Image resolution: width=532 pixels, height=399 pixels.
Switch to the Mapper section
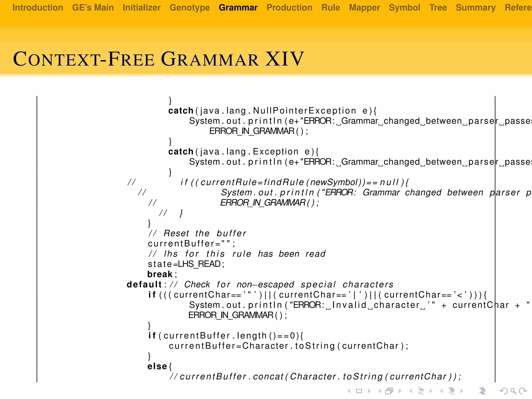coord(364,8)
